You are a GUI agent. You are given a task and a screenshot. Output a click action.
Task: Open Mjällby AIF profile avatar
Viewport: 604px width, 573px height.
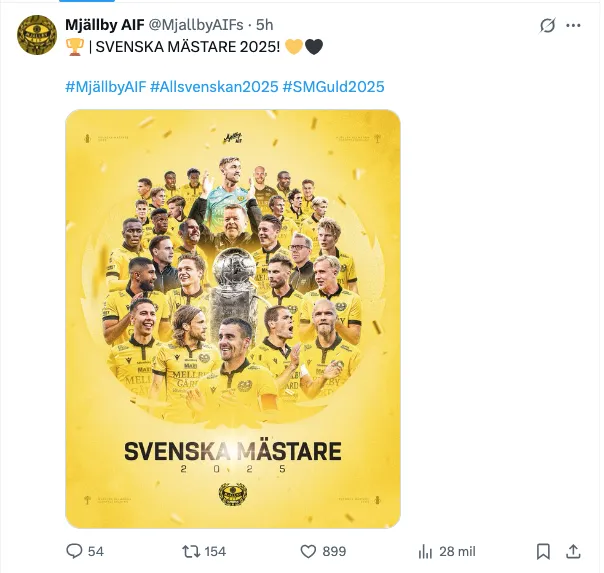coord(37,35)
